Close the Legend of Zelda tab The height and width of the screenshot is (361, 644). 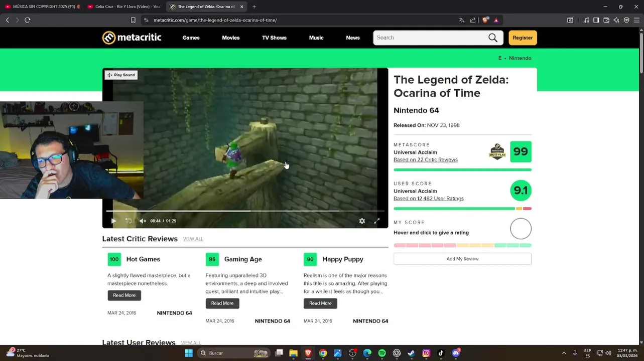(242, 7)
